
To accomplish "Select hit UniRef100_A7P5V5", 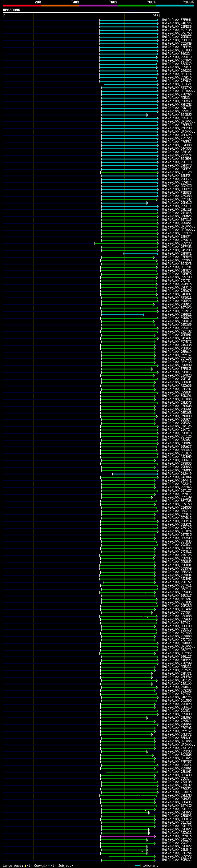I will [x=176, y=257].
